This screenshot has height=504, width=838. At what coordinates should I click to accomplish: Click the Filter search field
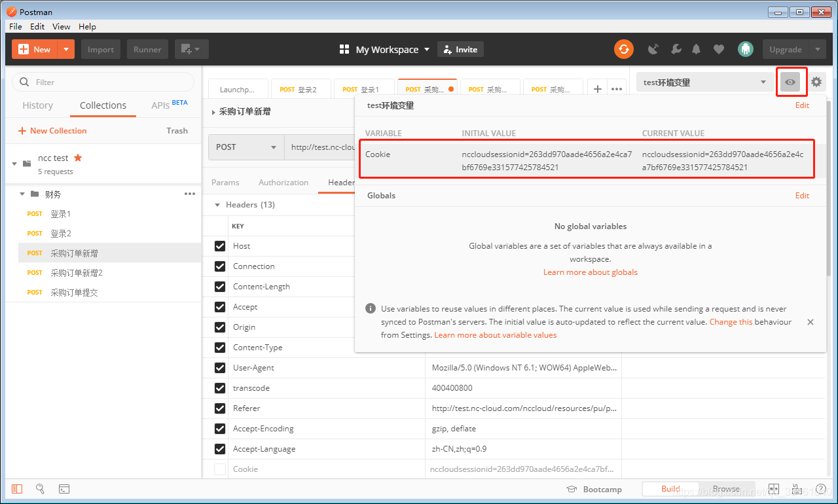[x=103, y=82]
